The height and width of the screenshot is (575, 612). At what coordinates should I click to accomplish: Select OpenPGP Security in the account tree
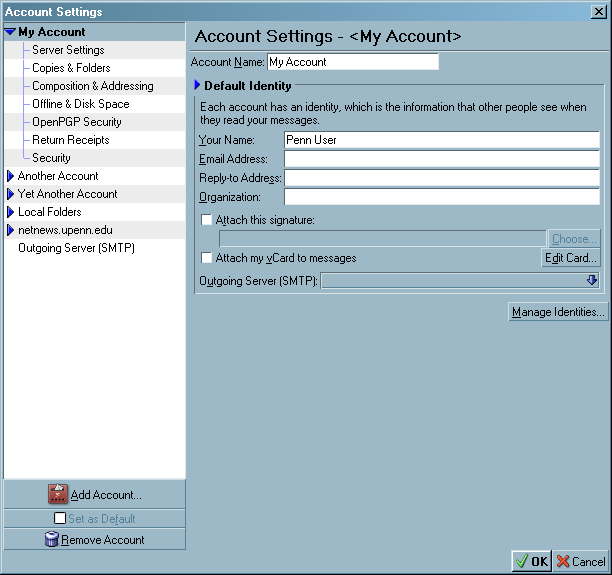point(76,122)
